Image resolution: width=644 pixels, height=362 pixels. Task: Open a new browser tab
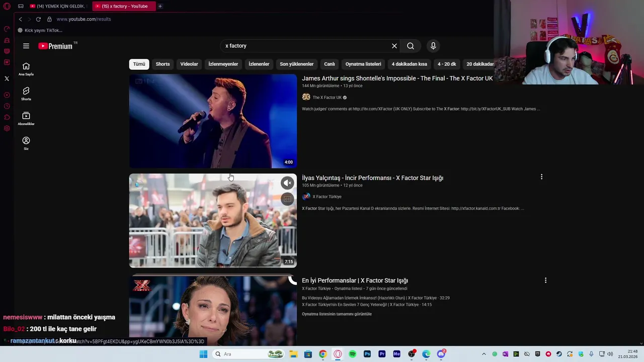(160, 6)
